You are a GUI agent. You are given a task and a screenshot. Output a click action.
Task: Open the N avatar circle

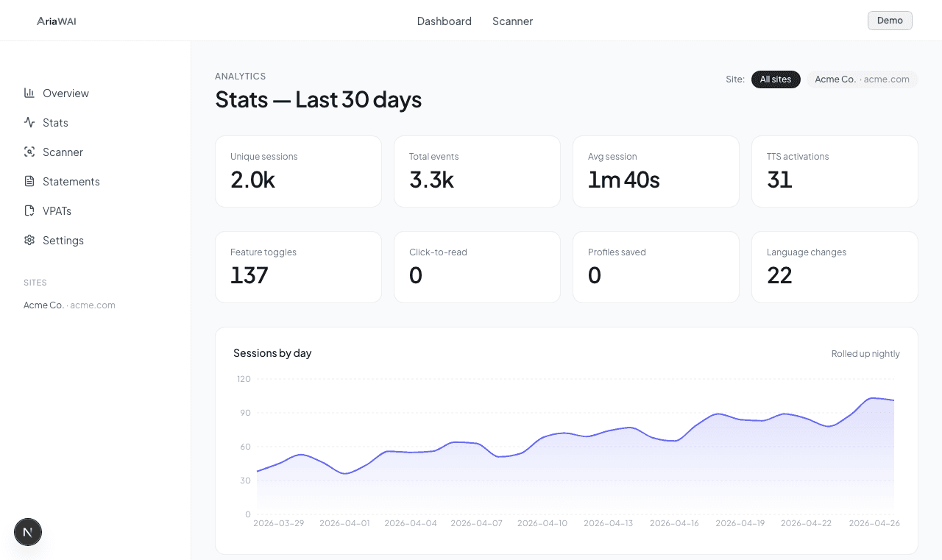(x=28, y=531)
